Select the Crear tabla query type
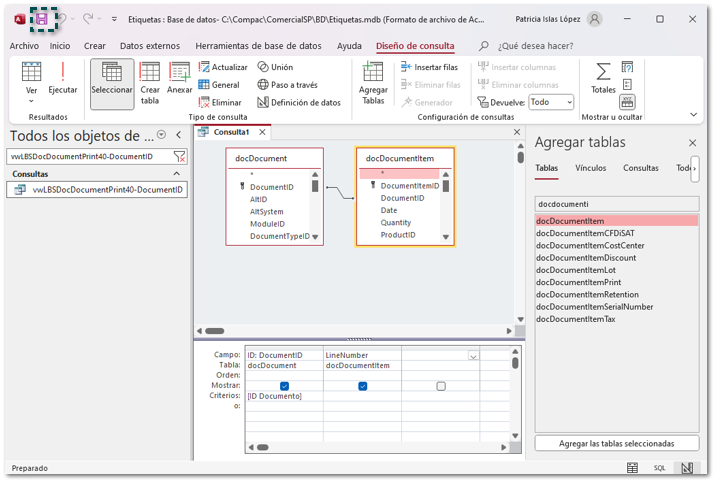716x483 pixels. [150, 82]
